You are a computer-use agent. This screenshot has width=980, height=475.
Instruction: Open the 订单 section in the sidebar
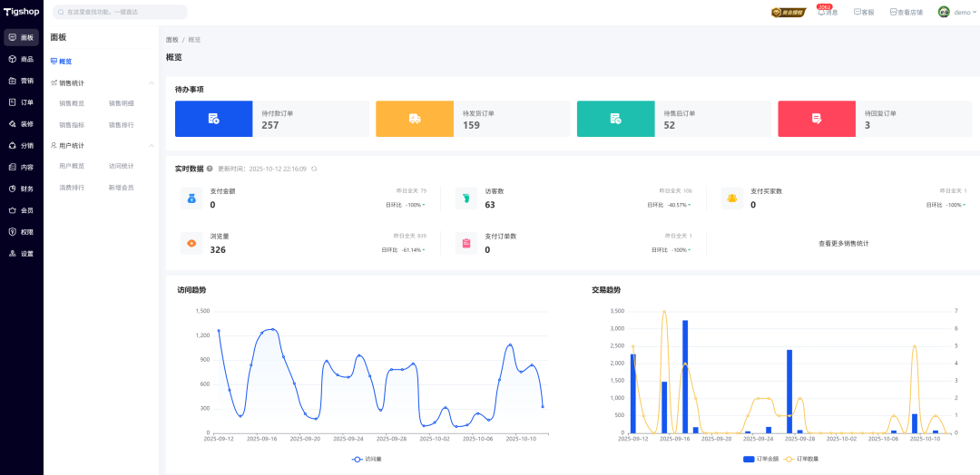22,102
